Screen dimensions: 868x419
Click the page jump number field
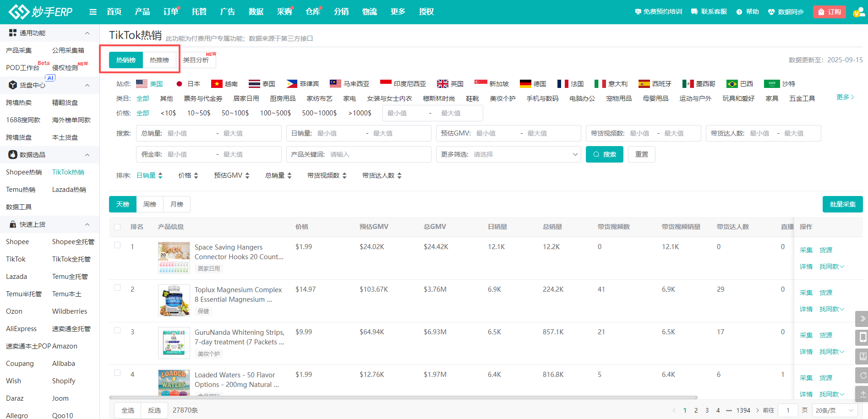click(x=788, y=410)
